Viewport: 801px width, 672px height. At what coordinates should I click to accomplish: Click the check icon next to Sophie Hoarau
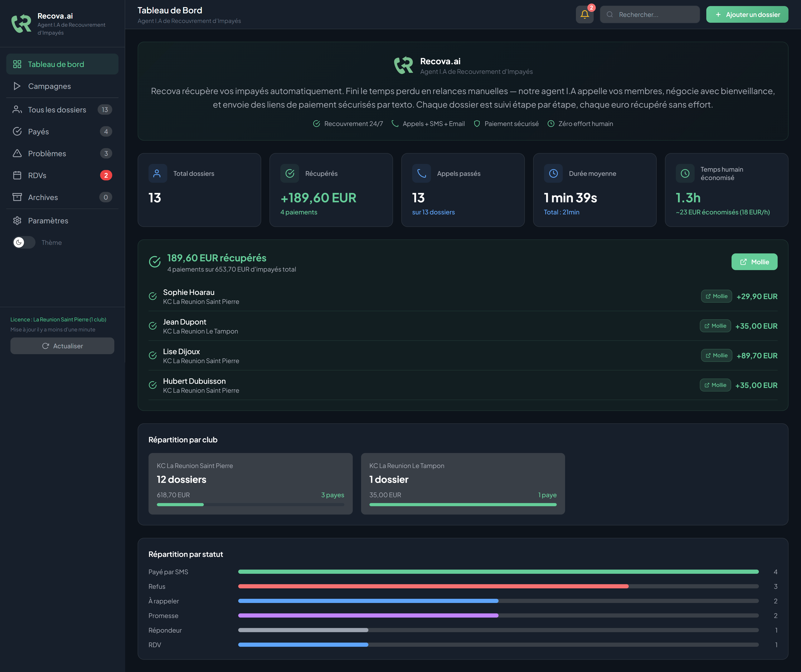(152, 296)
